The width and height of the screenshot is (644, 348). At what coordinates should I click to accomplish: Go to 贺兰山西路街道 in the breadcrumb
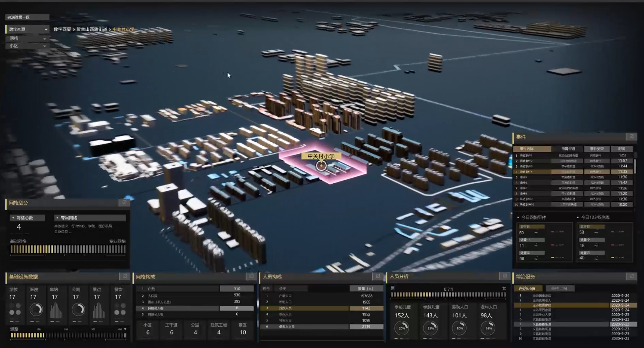[92, 30]
